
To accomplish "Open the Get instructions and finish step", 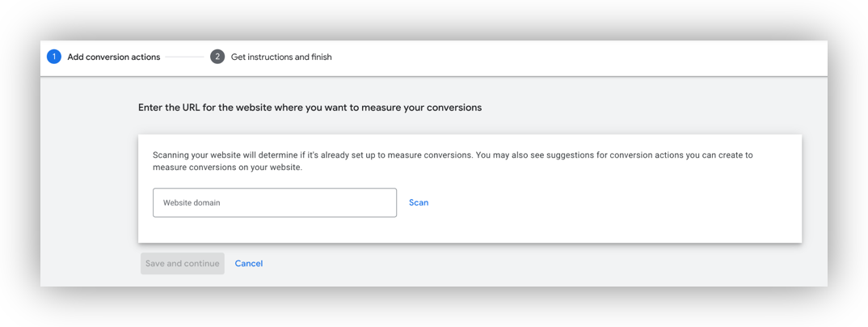I will (281, 57).
